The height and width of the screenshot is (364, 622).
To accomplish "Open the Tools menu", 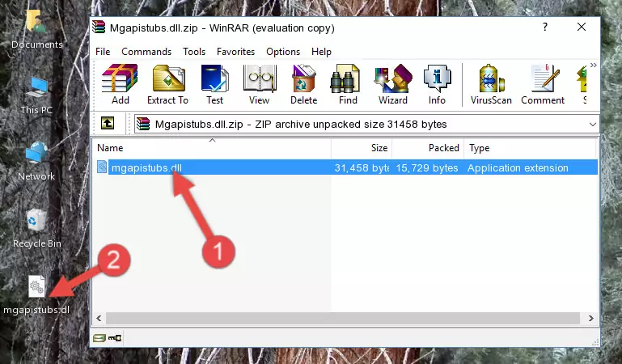I will click(194, 52).
